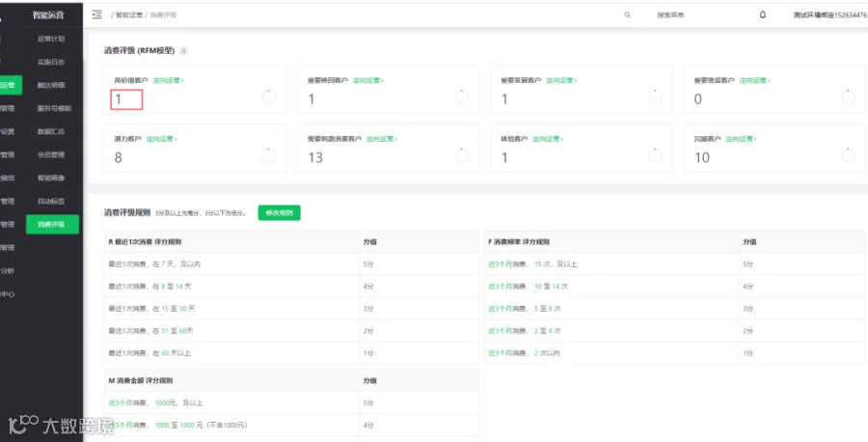Collapse the sidebar with the hamburger icon
This screenshot has width=868, height=442.
point(96,14)
